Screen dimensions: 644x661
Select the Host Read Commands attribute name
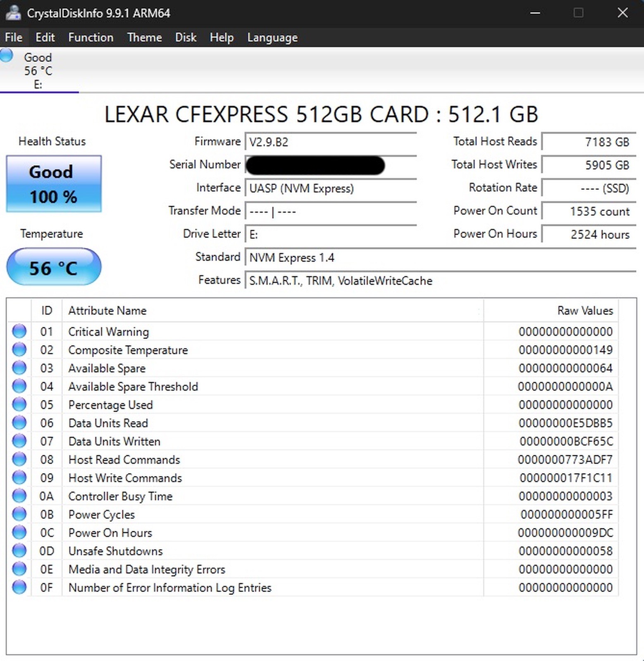tap(124, 460)
